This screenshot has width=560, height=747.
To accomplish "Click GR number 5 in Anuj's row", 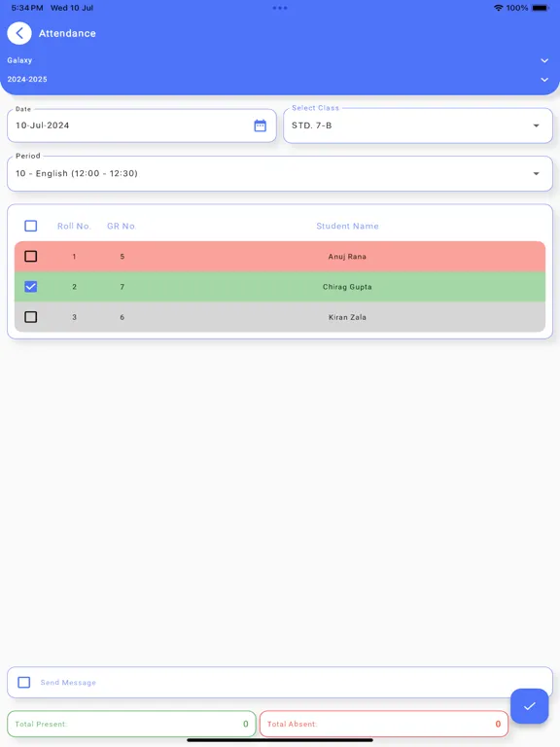I will click(x=122, y=257).
